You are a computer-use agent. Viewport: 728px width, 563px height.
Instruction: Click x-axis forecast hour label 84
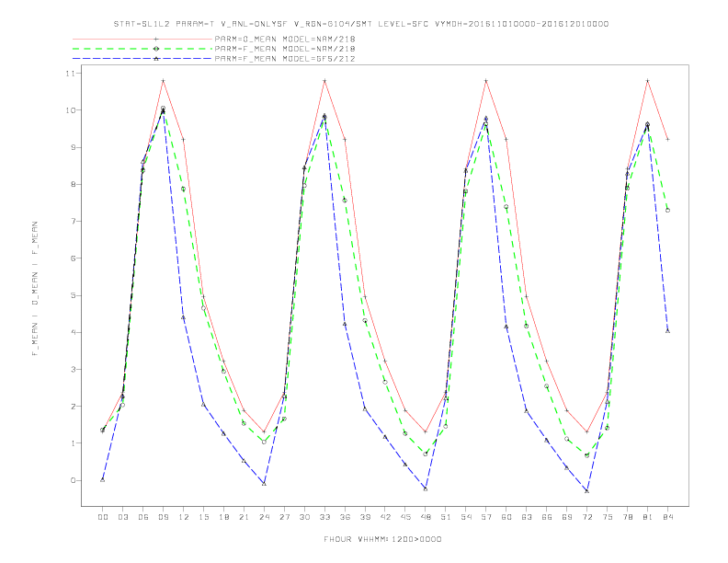click(x=668, y=517)
